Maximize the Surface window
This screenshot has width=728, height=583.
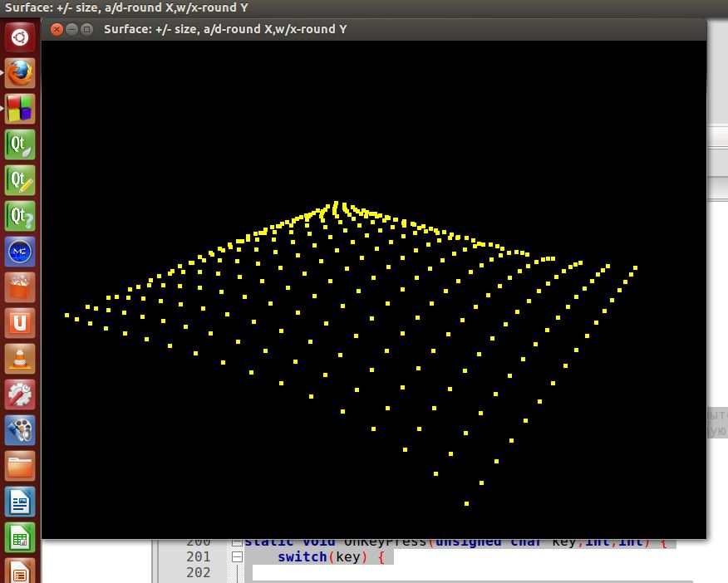[86, 29]
